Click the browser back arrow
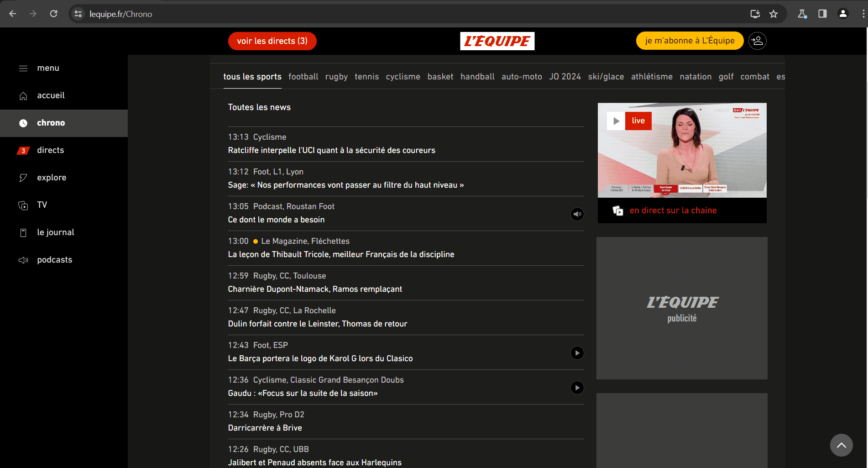This screenshot has width=868, height=468. [13, 14]
